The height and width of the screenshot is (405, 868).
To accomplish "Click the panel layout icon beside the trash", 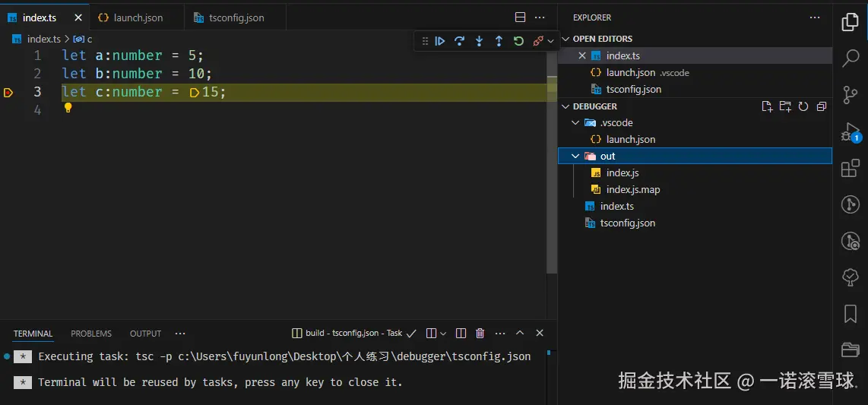I will [x=461, y=333].
